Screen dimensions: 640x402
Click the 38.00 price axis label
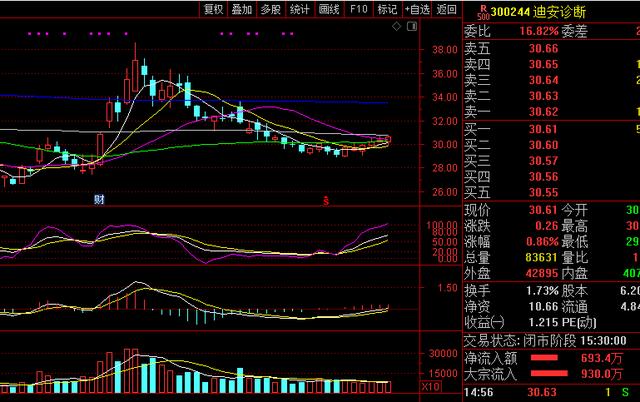445,50
